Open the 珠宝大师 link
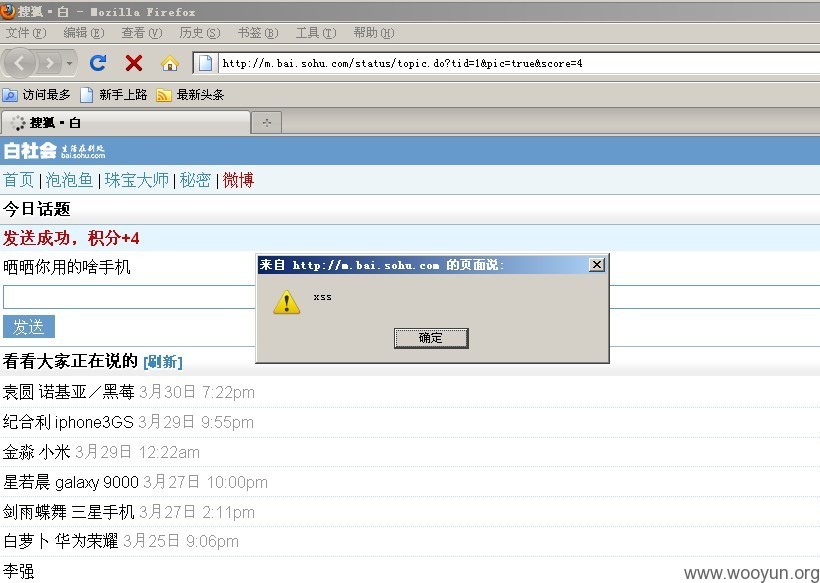Viewport: 820px width, 583px height. pyautogui.click(x=136, y=180)
